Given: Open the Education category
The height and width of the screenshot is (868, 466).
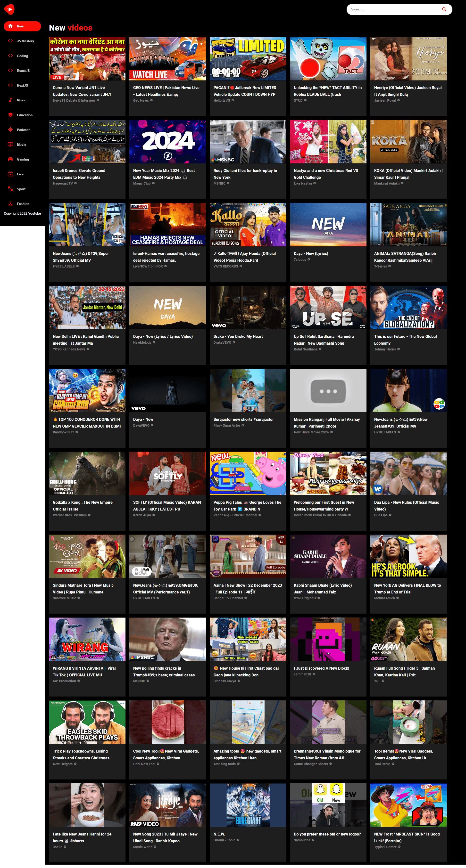Looking at the screenshot, I should tap(22, 115).
